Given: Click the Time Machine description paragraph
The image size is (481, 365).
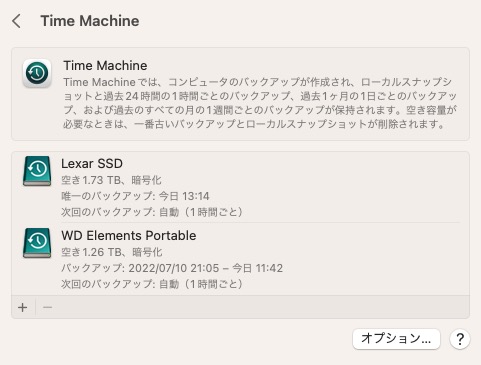Looking at the screenshot, I should point(260,103).
